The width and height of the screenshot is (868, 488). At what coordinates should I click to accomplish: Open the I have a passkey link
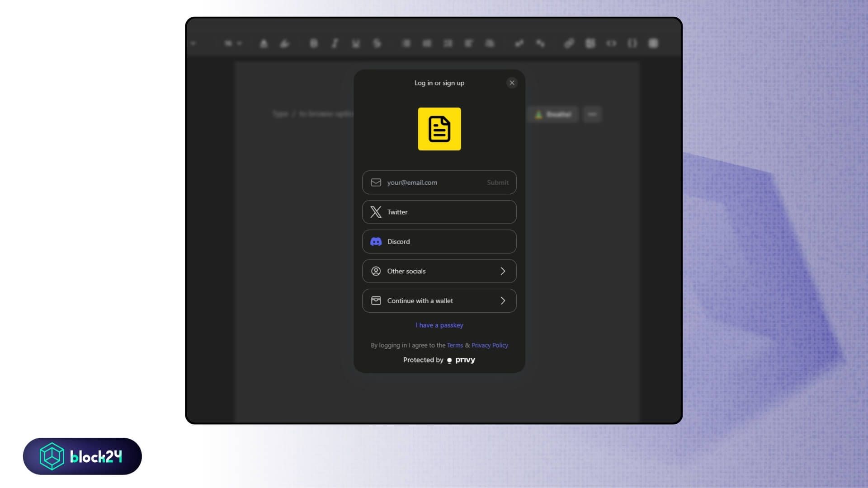439,325
